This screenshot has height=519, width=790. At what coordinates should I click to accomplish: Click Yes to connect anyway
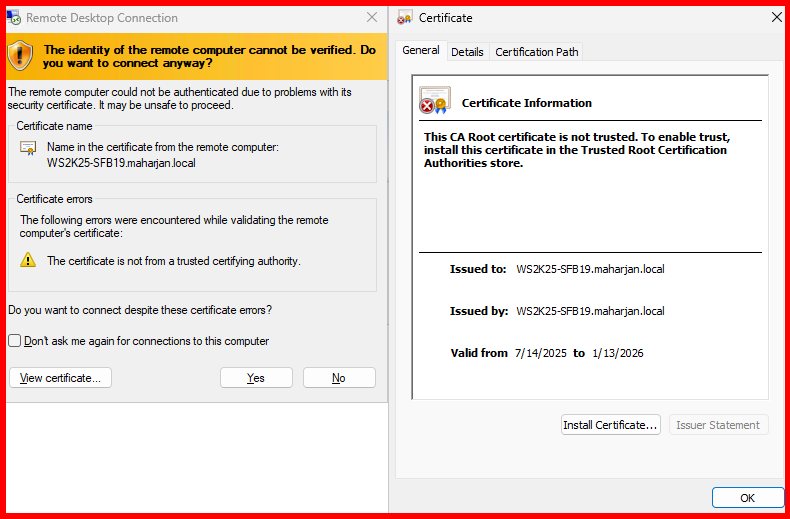tap(256, 378)
